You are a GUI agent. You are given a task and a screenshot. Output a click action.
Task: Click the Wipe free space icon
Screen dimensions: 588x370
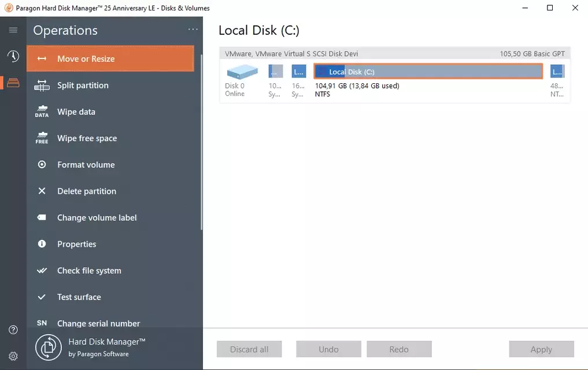point(42,138)
